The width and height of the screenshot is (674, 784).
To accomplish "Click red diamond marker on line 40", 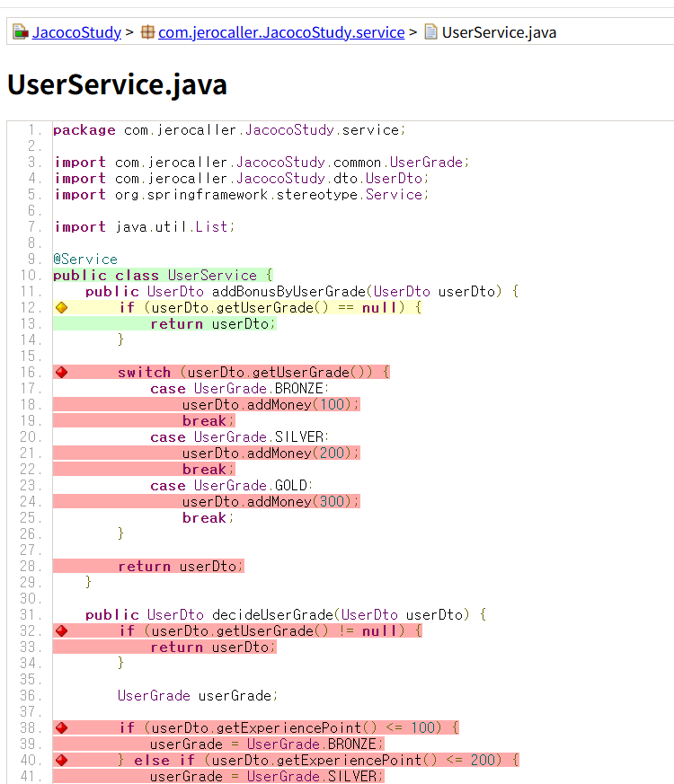I will pos(61,761).
